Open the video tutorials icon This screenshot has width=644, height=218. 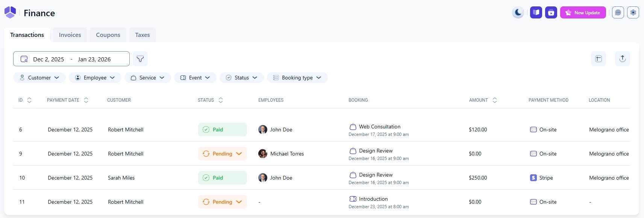point(551,13)
